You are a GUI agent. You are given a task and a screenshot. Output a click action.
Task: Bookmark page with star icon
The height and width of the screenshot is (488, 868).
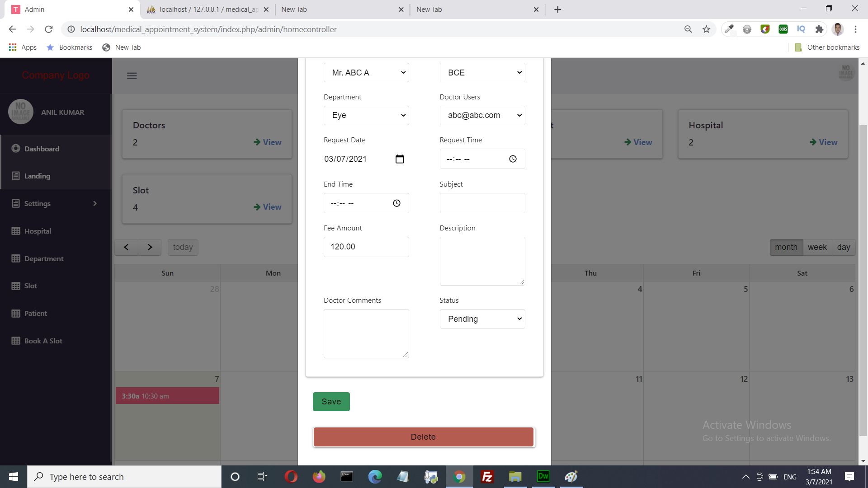pos(706,29)
